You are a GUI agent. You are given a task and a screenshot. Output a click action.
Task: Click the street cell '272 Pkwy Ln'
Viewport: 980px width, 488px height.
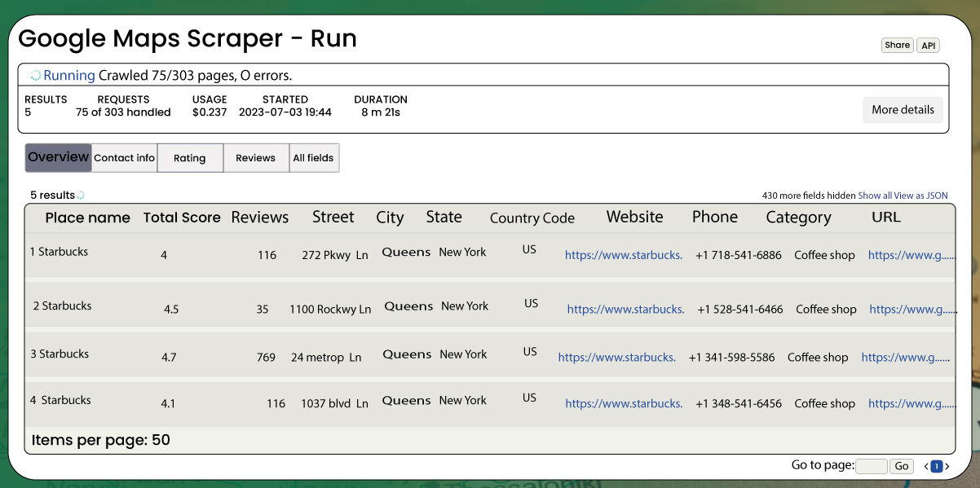pyautogui.click(x=335, y=255)
